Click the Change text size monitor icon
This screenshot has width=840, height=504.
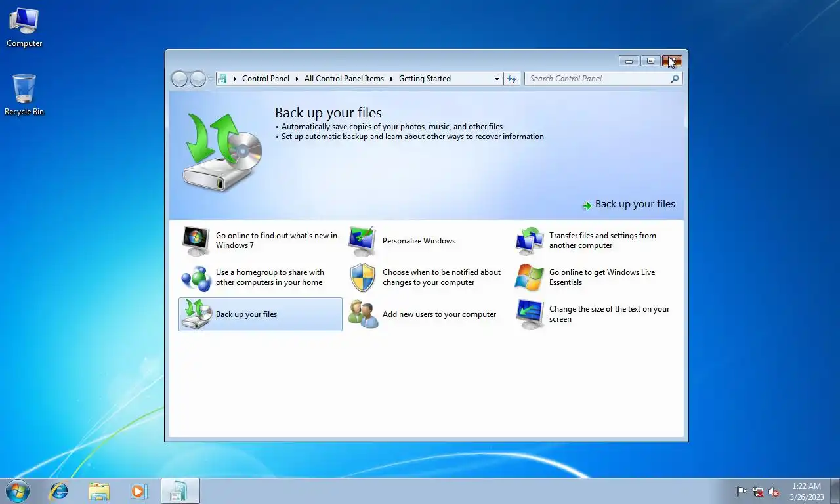(529, 314)
